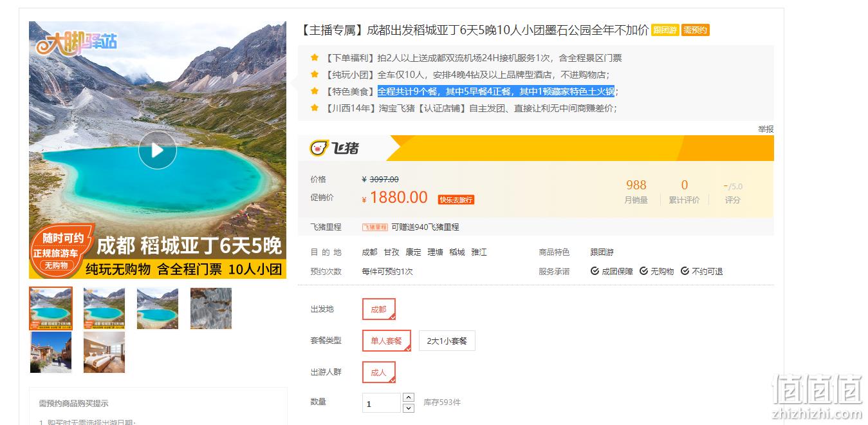Increase quantity with the up arrow
Image resolution: width=868 pixels, height=425 pixels.
[408, 397]
